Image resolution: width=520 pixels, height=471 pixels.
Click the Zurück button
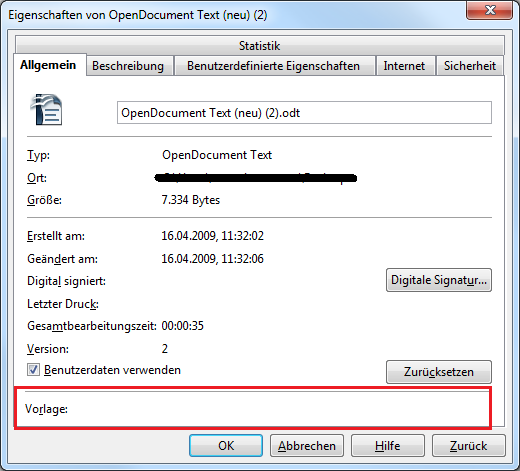coord(469,446)
